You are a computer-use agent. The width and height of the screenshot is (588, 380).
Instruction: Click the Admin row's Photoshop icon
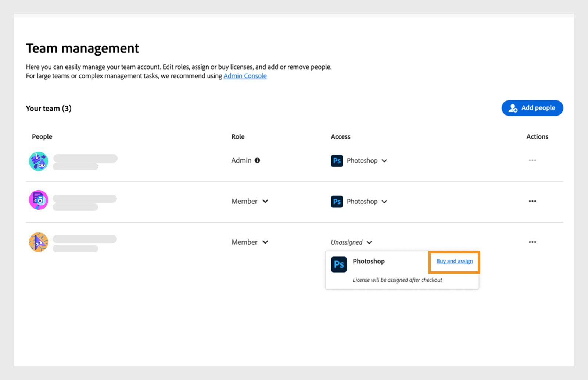pos(337,161)
